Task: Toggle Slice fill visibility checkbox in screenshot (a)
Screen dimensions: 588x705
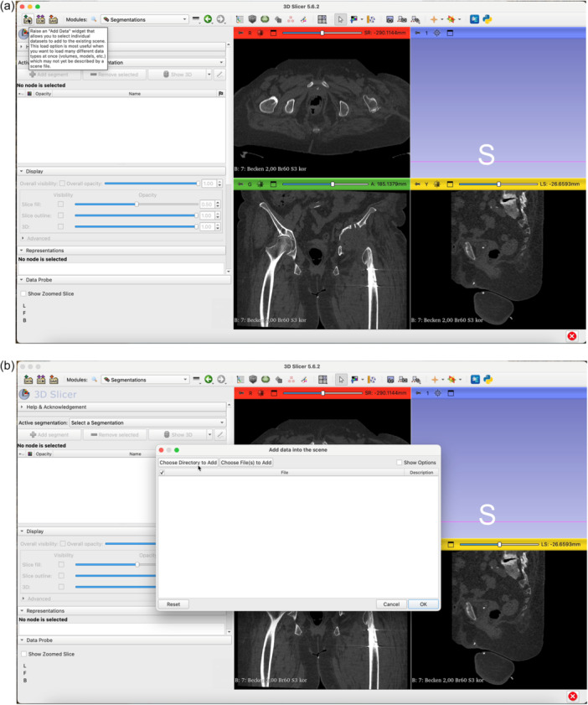Action: tap(60, 205)
